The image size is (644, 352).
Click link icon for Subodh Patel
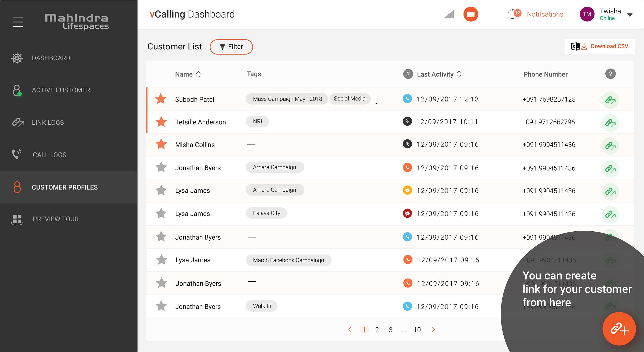(x=610, y=100)
